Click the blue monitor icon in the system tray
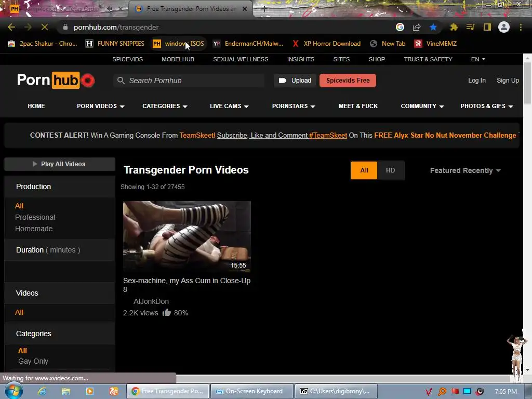Image resolution: width=532 pixels, height=399 pixels. click(x=467, y=392)
